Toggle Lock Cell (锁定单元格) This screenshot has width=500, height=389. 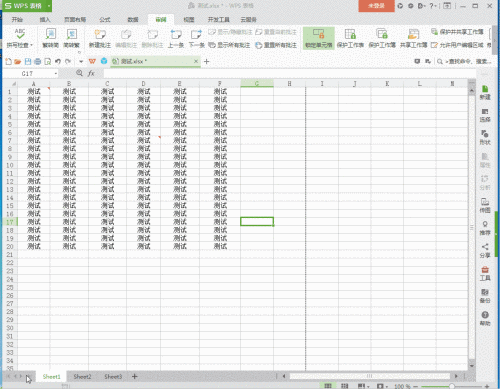click(319, 38)
